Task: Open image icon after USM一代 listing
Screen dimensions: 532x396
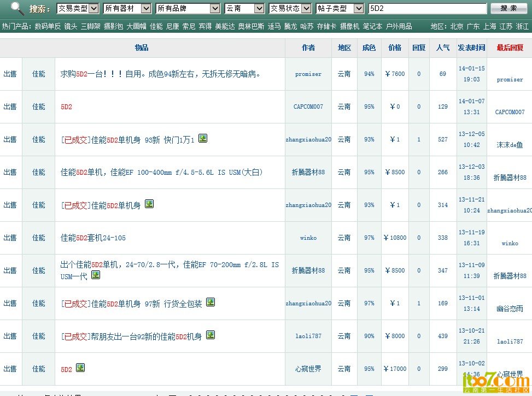Action: click(x=96, y=275)
